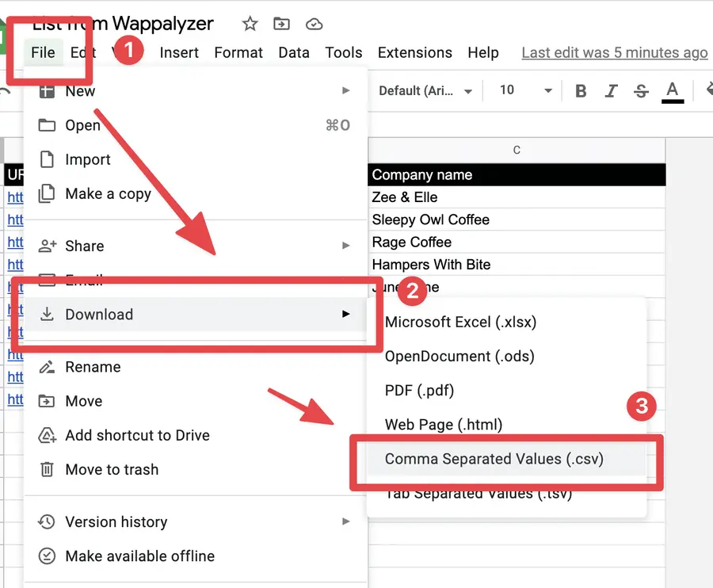Choose Move in the File menu

[x=196, y=401]
